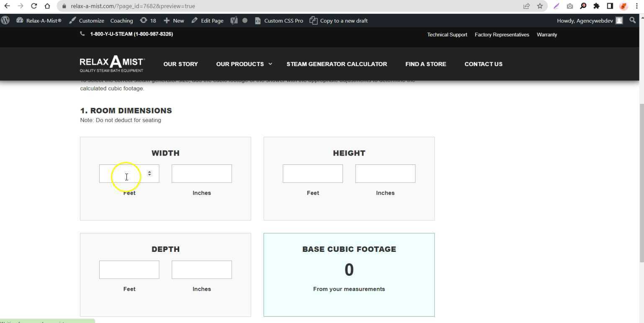The width and height of the screenshot is (644, 323).
Task: Click the camera screenshot extension icon
Action: (x=569, y=6)
